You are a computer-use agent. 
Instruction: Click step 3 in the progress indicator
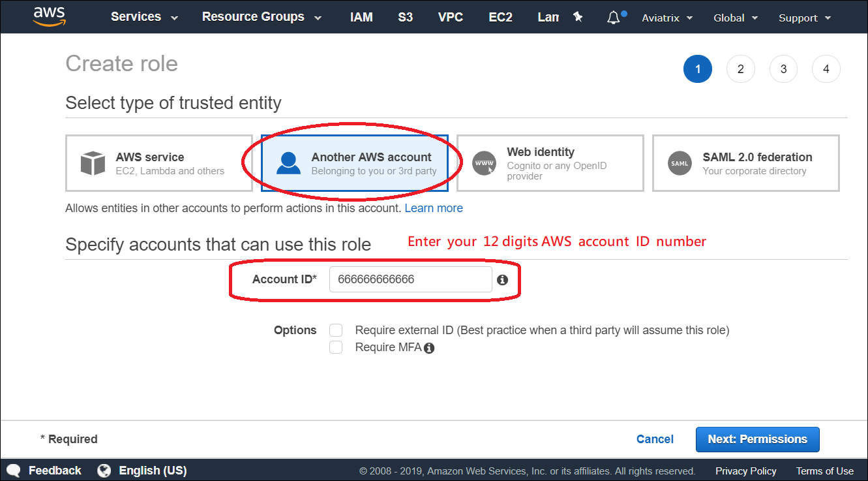point(783,69)
